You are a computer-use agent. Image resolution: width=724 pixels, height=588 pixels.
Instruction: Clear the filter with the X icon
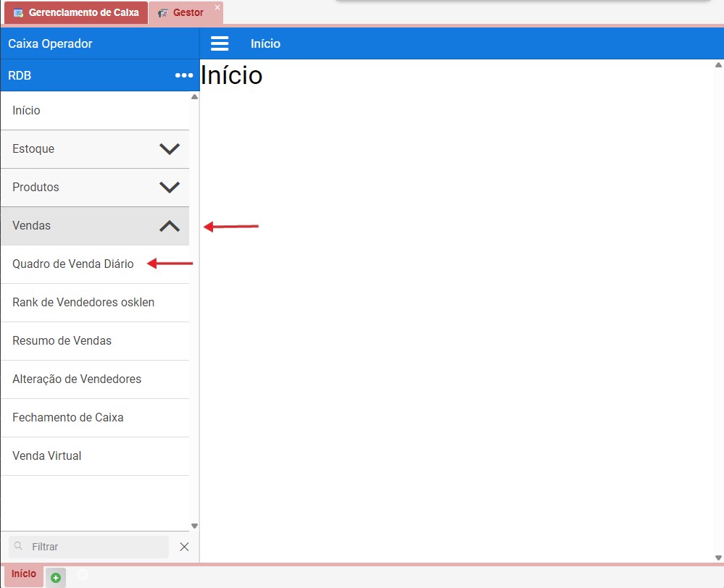coord(184,547)
